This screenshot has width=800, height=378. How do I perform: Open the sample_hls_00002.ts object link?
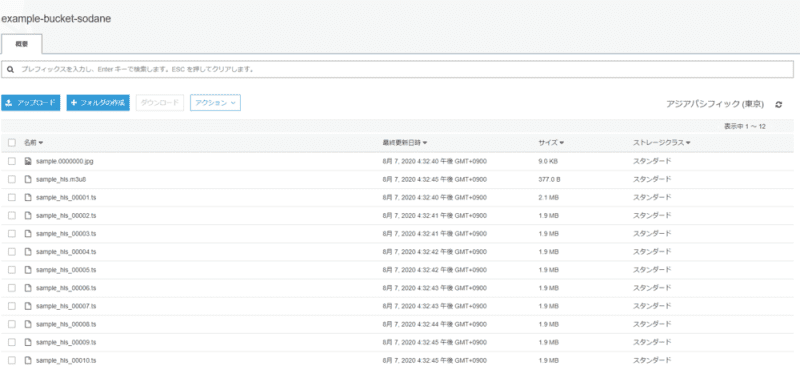pyautogui.click(x=66, y=216)
